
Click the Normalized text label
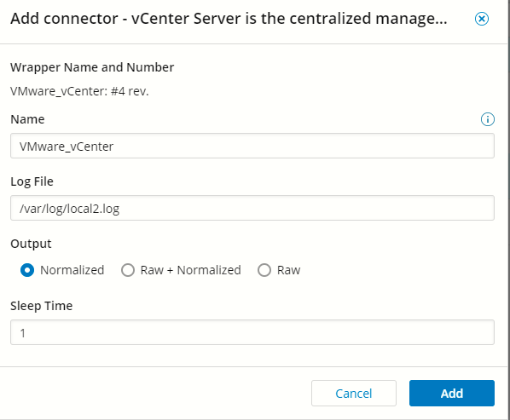pyautogui.click(x=72, y=270)
